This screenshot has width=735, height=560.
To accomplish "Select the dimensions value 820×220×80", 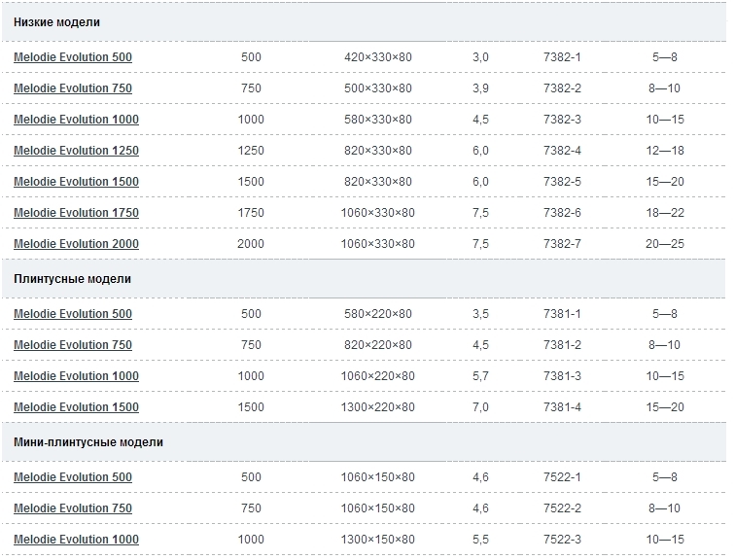I will pyautogui.click(x=378, y=345).
